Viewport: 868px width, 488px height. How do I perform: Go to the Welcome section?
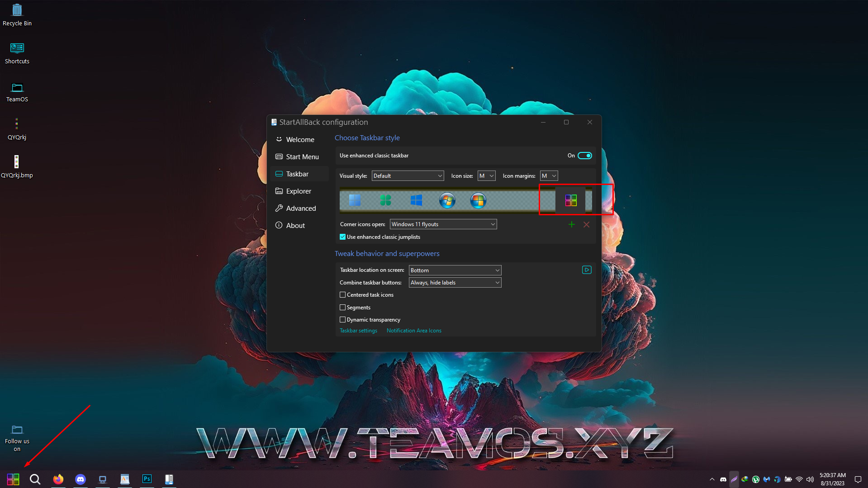click(299, 140)
